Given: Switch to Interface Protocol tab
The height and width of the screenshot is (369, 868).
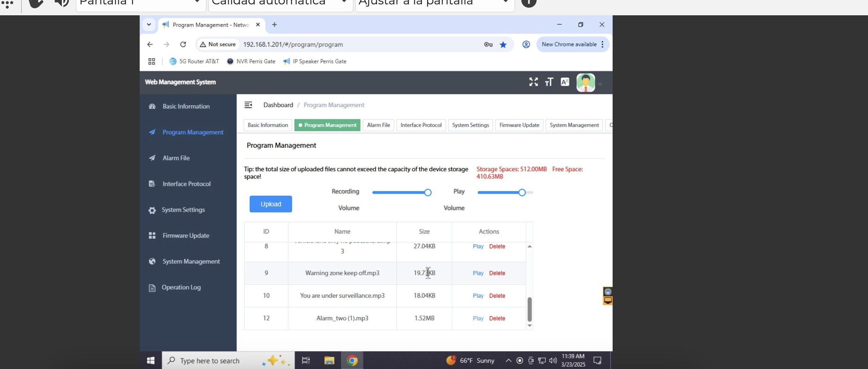Looking at the screenshot, I should coord(421,125).
